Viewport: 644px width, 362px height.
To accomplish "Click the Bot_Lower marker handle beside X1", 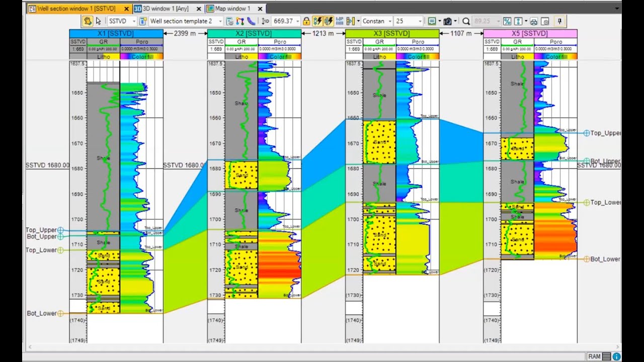I will pos(60,313).
